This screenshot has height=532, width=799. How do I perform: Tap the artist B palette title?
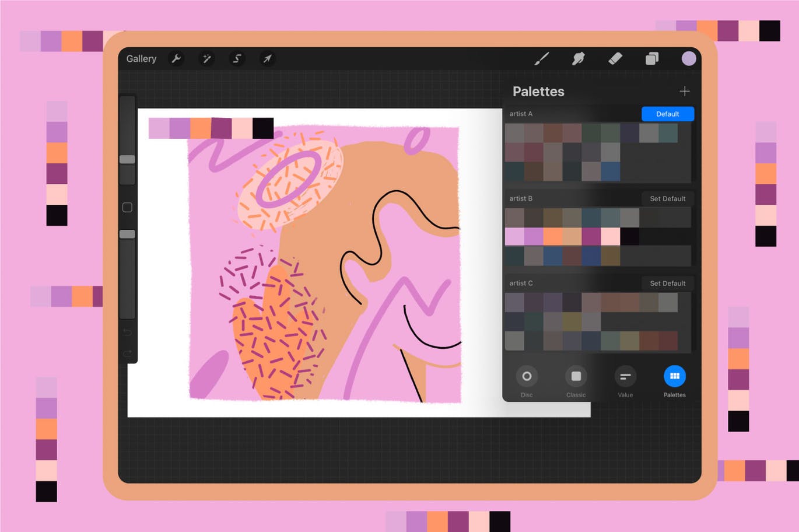[x=521, y=198]
